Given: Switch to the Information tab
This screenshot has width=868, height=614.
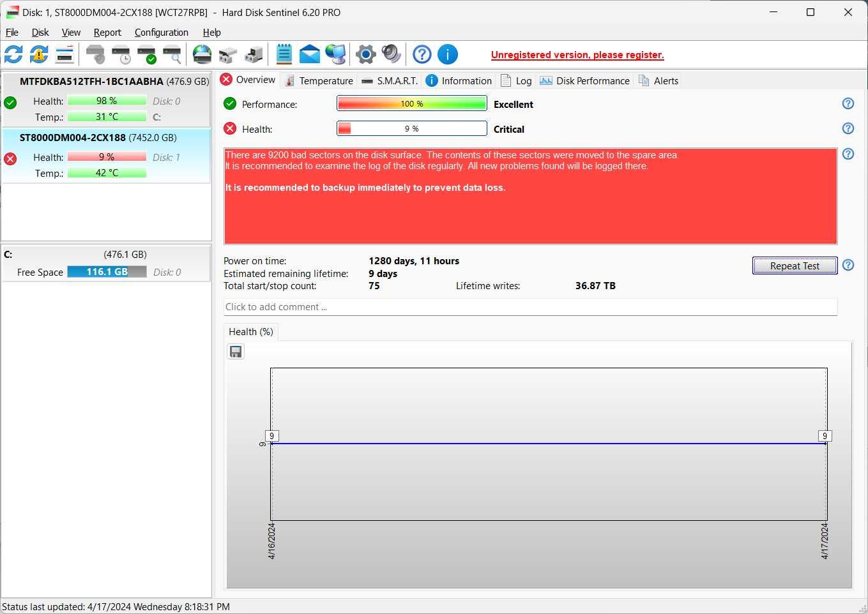Looking at the screenshot, I should tap(459, 81).
